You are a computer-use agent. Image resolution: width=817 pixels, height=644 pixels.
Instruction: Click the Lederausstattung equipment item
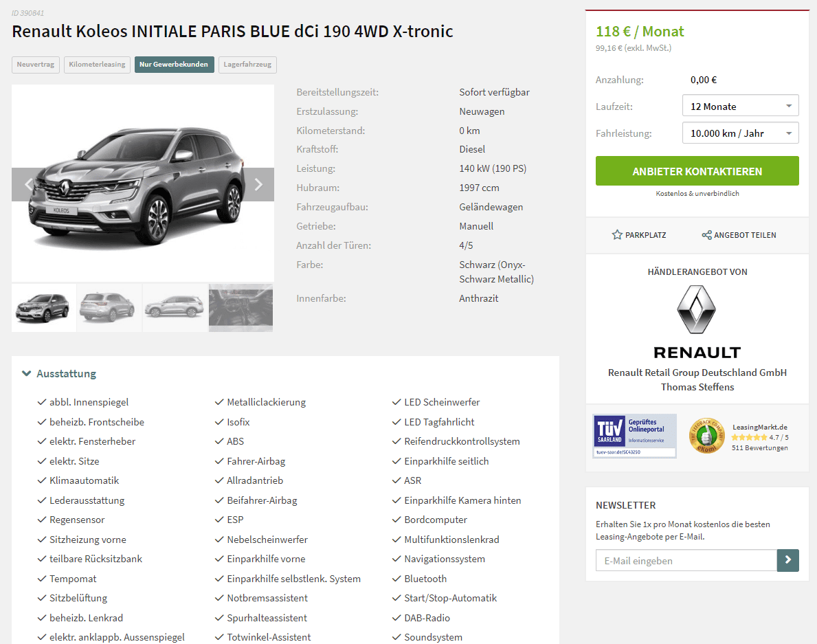point(87,500)
